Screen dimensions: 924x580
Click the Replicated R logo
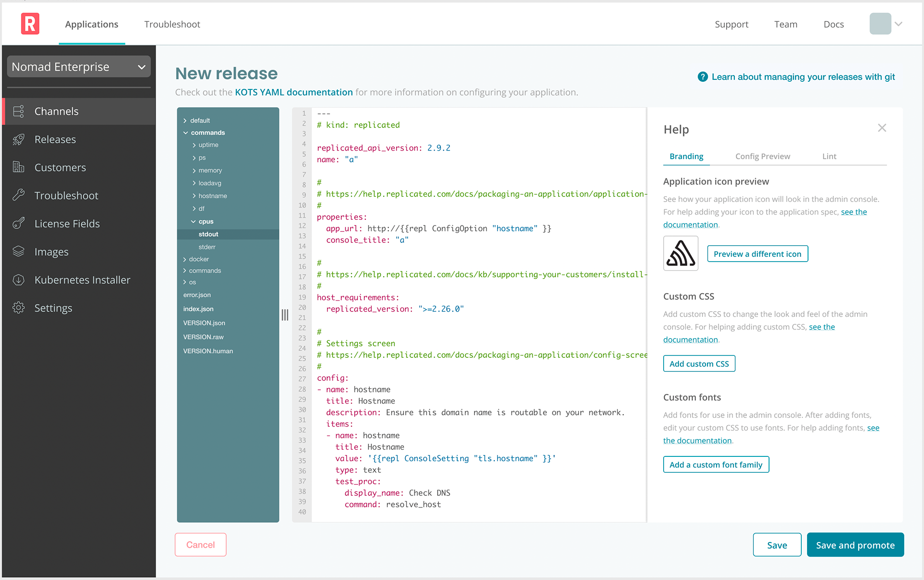30,24
